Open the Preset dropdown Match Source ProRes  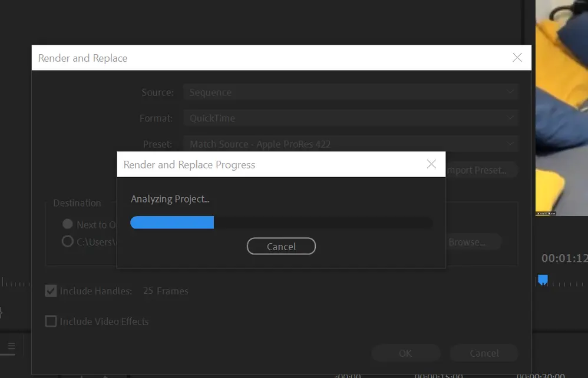point(350,144)
